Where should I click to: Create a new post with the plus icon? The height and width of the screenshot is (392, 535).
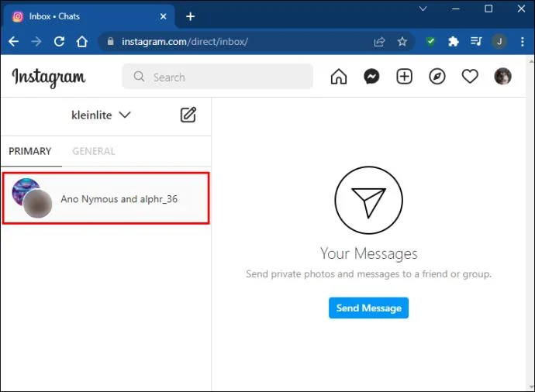coord(404,77)
